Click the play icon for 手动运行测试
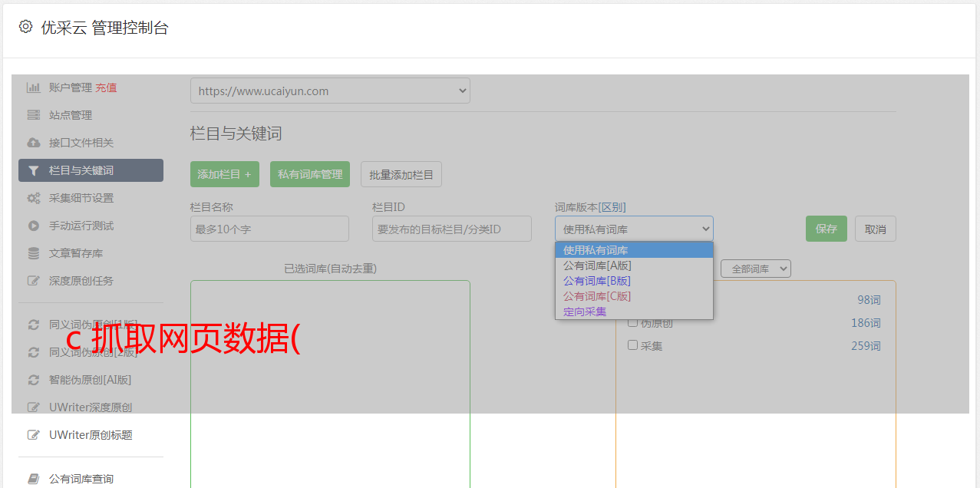This screenshot has width=980, height=488. click(33, 226)
